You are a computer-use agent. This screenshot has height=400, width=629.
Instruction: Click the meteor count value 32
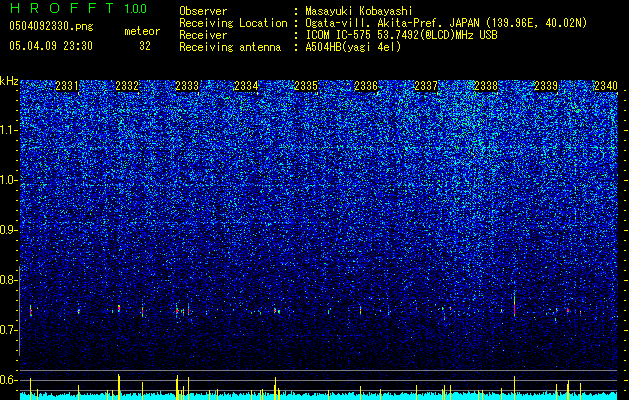coord(145,46)
